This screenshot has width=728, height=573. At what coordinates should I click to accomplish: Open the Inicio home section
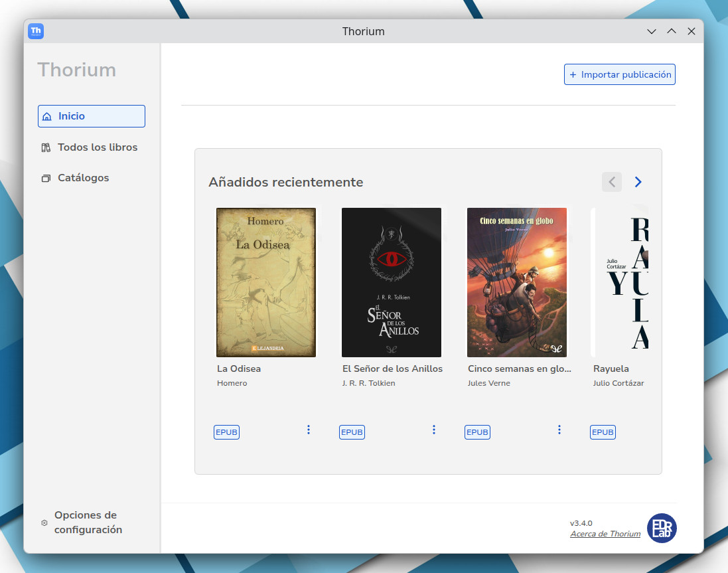click(92, 116)
